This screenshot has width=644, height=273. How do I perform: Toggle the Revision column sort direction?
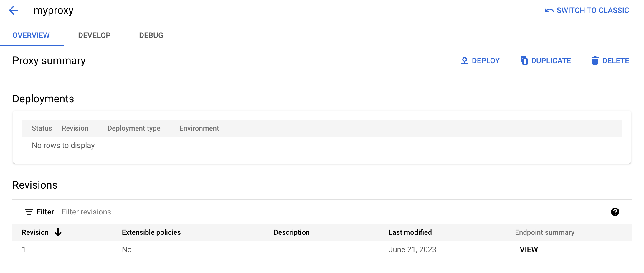click(x=58, y=232)
